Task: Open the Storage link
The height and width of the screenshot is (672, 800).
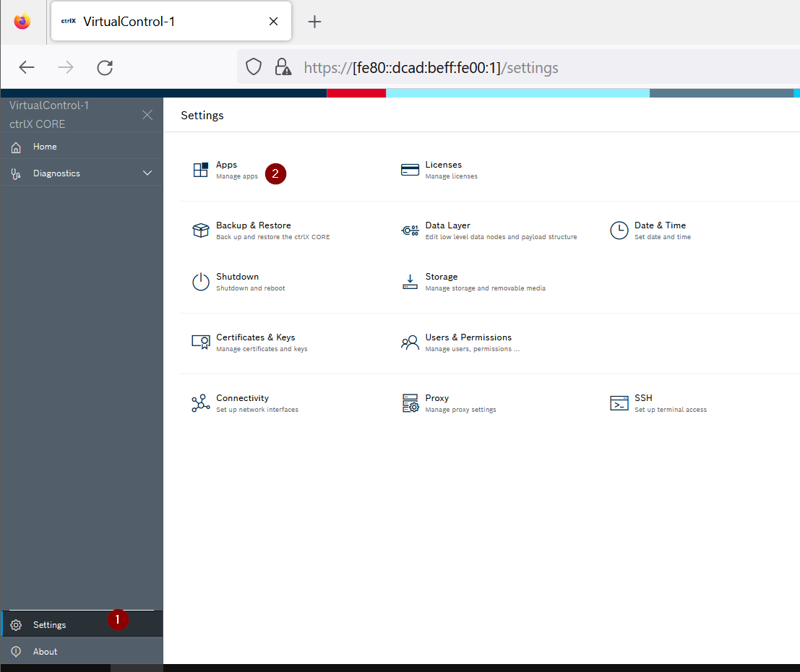Action: [442, 277]
